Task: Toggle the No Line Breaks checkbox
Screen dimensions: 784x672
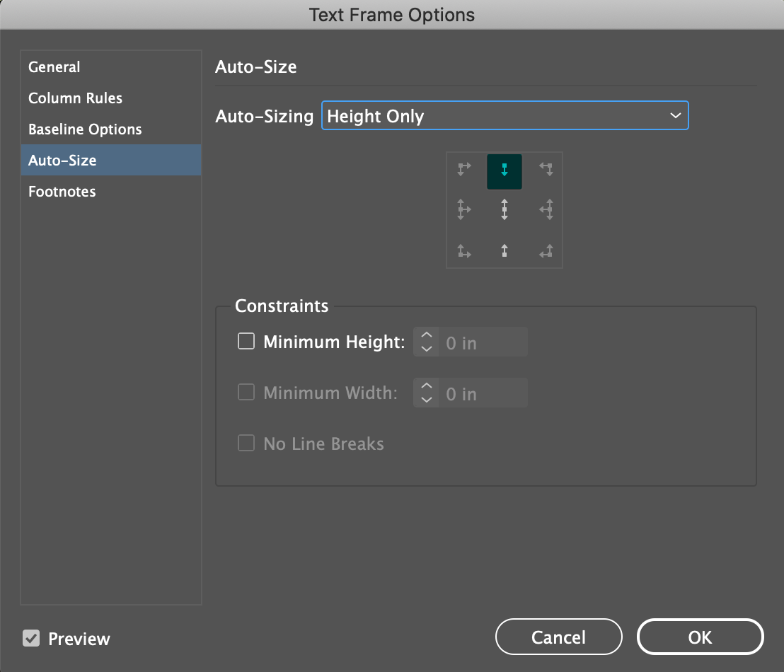Action: click(x=246, y=443)
